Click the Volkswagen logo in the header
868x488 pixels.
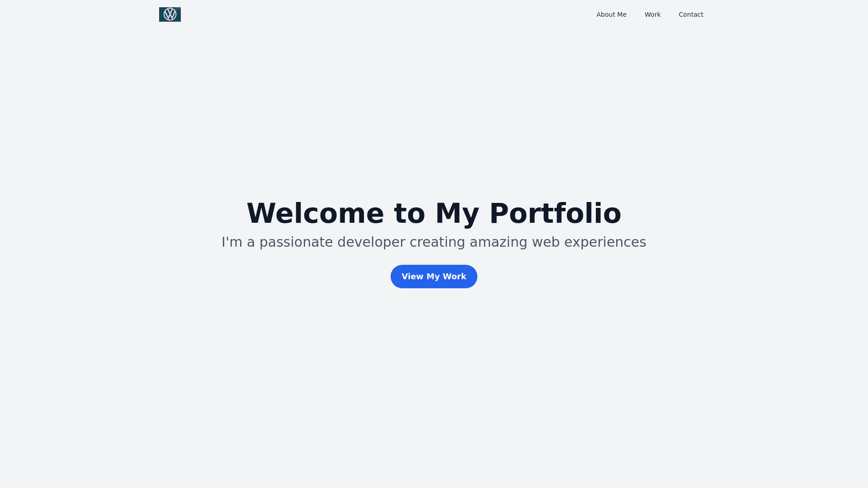pyautogui.click(x=170, y=14)
